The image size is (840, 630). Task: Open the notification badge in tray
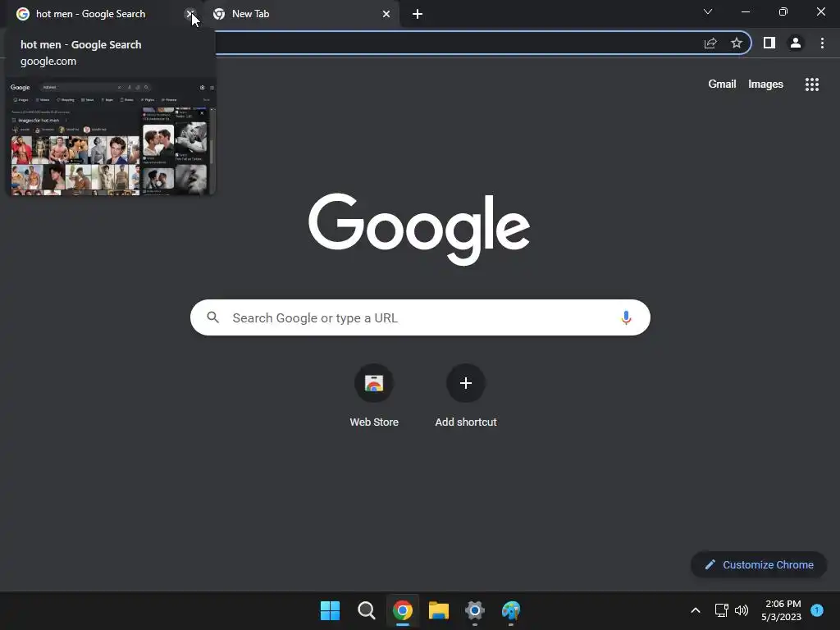[x=817, y=610]
